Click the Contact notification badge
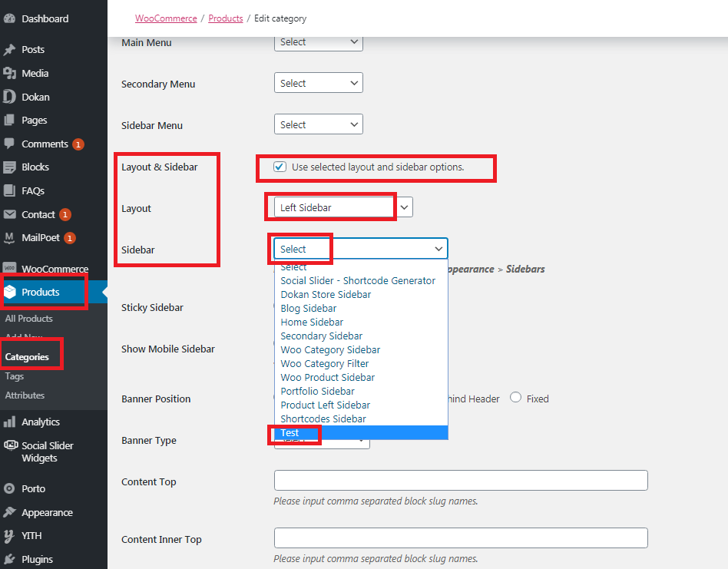 coord(65,214)
